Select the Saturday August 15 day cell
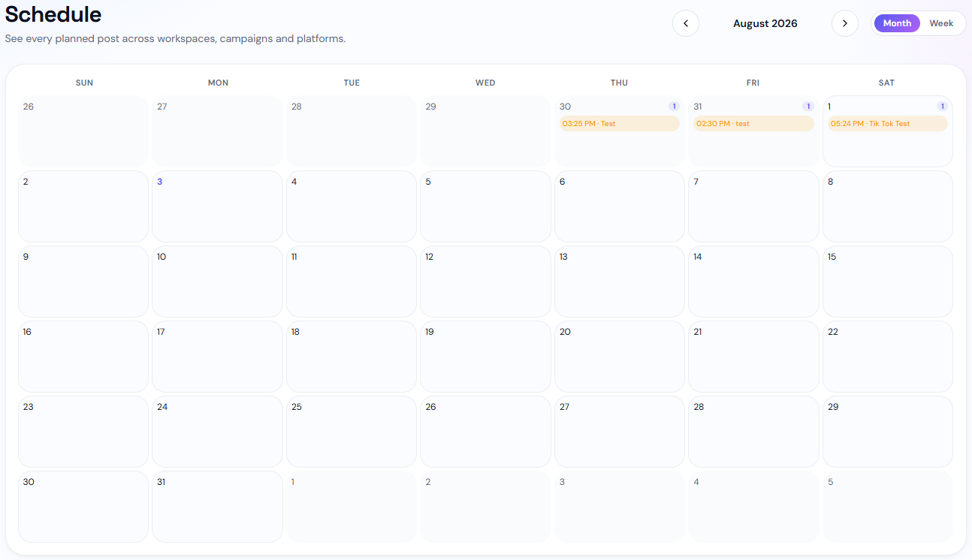 point(888,282)
